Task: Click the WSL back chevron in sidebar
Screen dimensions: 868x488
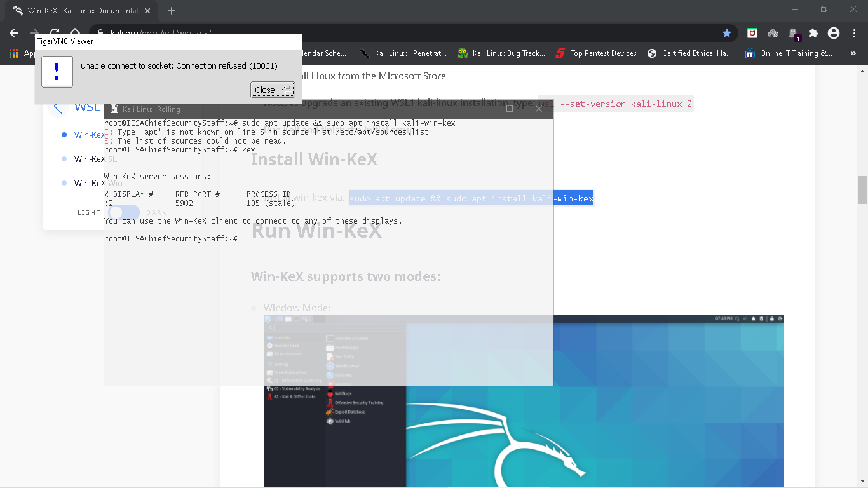Action: point(58,108)
